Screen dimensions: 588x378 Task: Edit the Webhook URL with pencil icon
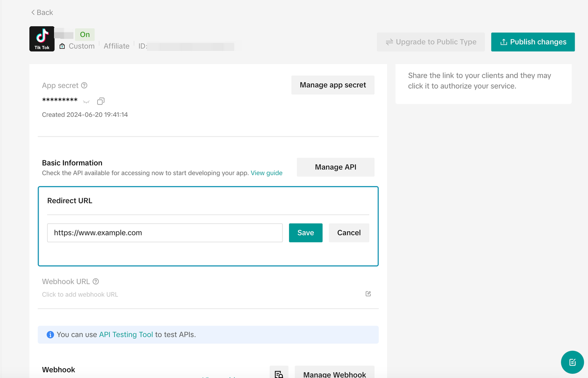click(x=368, y=294)
